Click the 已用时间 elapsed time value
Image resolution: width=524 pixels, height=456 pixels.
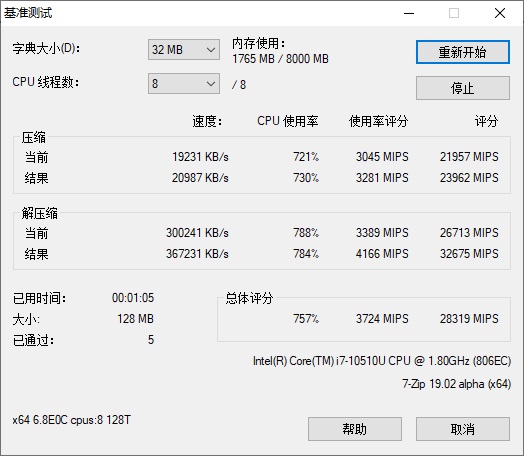tap(133, 298)
